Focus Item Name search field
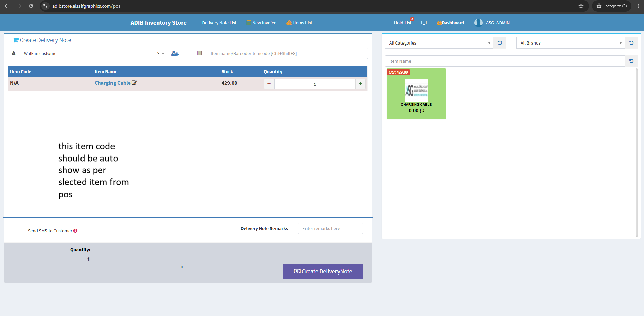 pos(505,61)
